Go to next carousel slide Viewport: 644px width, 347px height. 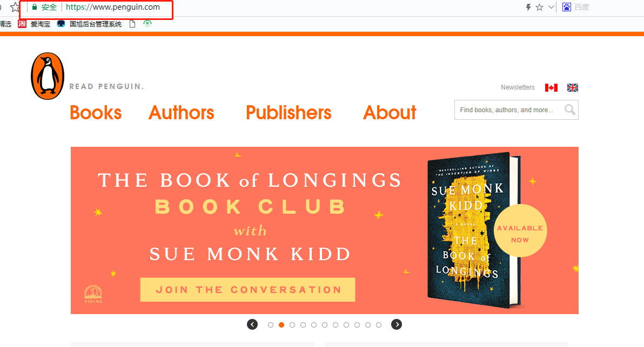[397, 324]
